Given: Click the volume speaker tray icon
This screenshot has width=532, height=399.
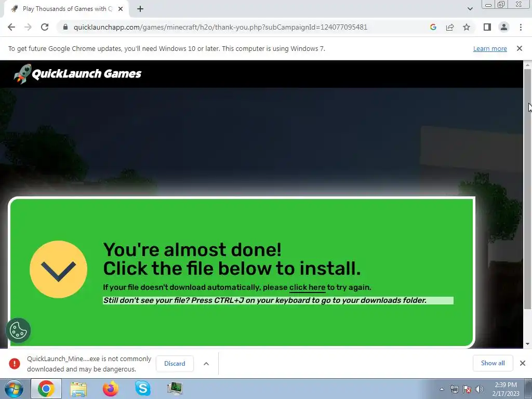Looking at the screenshot, I should click(479, 390).
